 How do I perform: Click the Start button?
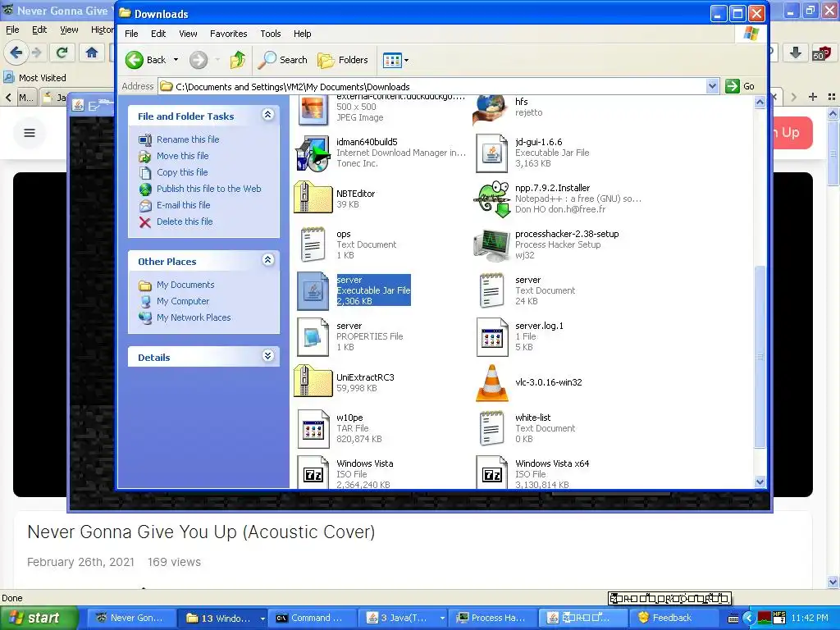(x=38, y=618)
